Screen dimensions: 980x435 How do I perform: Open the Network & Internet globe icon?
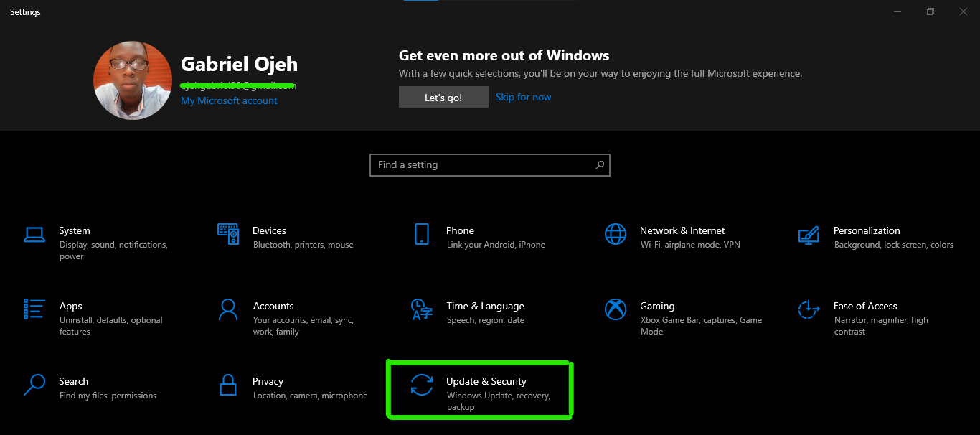(x=616, y=234)
